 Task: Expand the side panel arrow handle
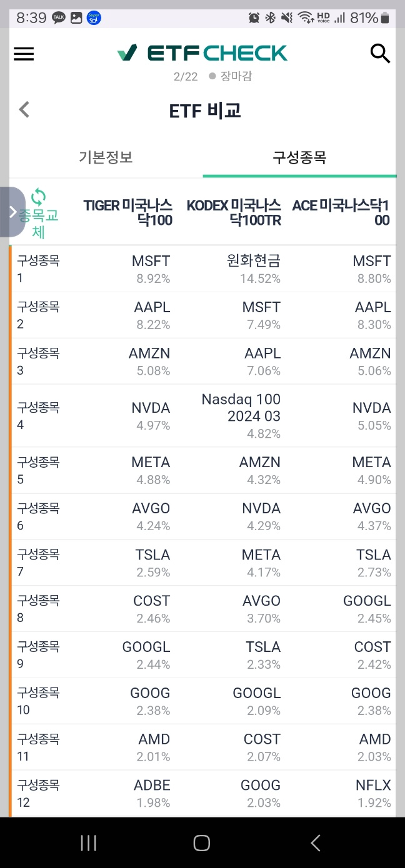pyautogui.click(x=12, y=212)
